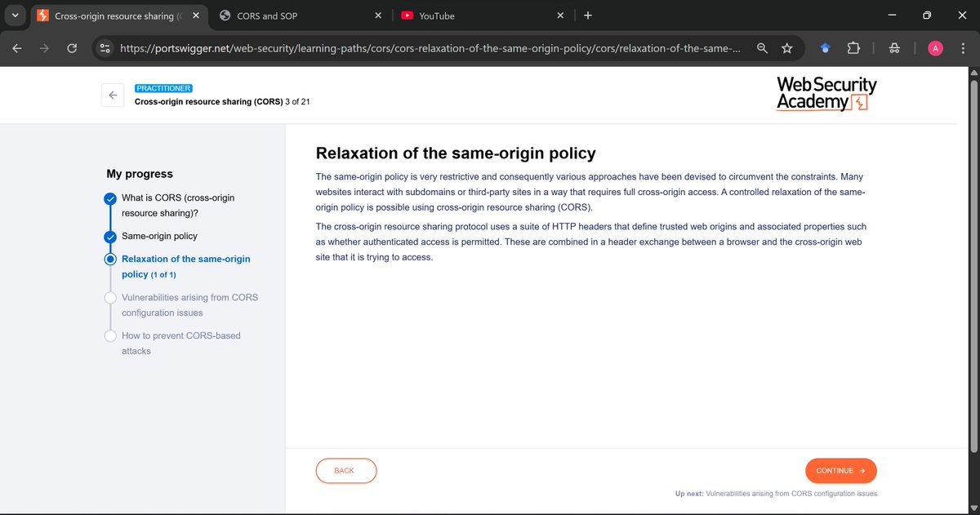The image size is (980, 515).
Task: Click the PRACTITIONER badge
Action: [x=163, y=88]
